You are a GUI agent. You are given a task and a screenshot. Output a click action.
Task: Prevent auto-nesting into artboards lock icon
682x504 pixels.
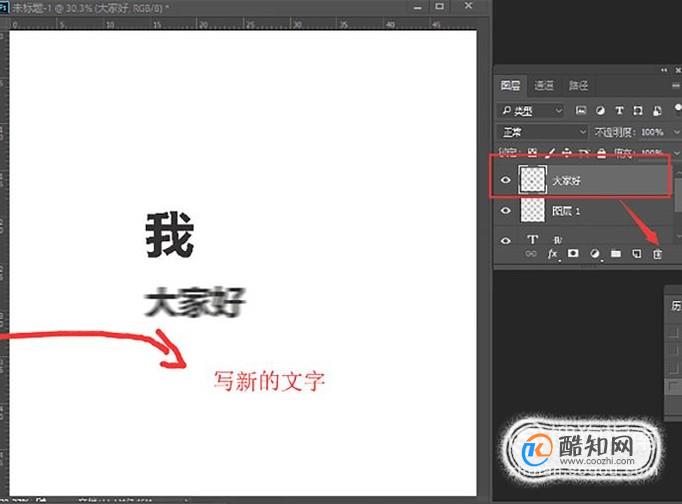coord(584,153)
